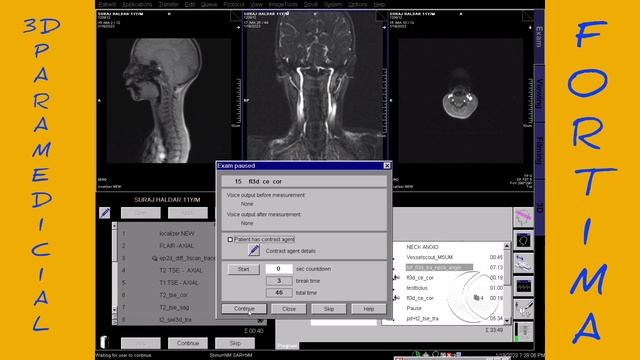Switch to the Filming task card tab

(x=539, y=151)
